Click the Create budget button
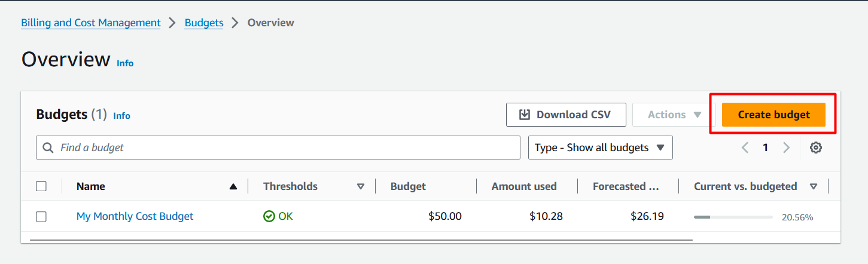The image size is (868, 264). click(773, 115)
